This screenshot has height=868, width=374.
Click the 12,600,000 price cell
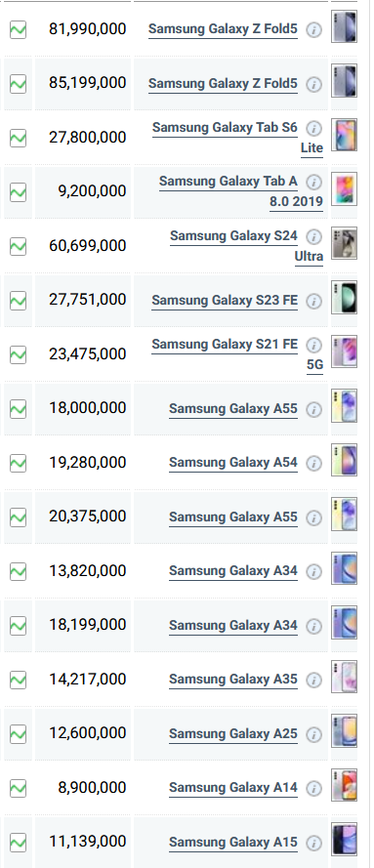point(83,733)
